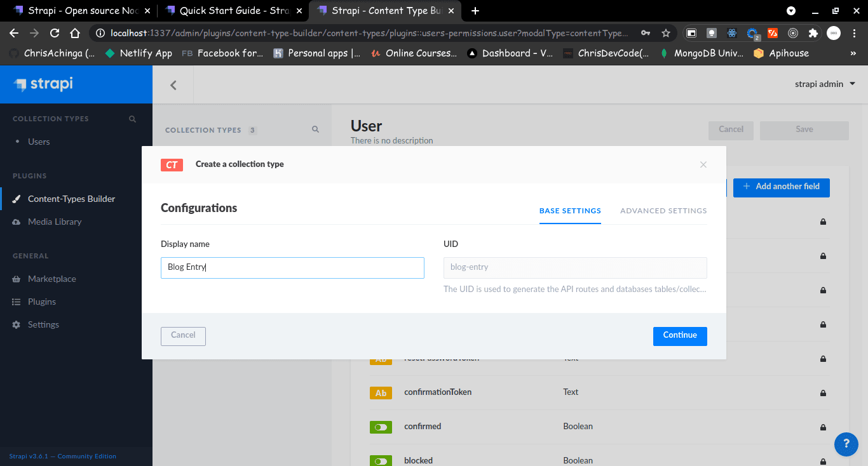Click Cancel in the modal footer
This screenshot has height=466, width=868.
(x=183, y=336)
